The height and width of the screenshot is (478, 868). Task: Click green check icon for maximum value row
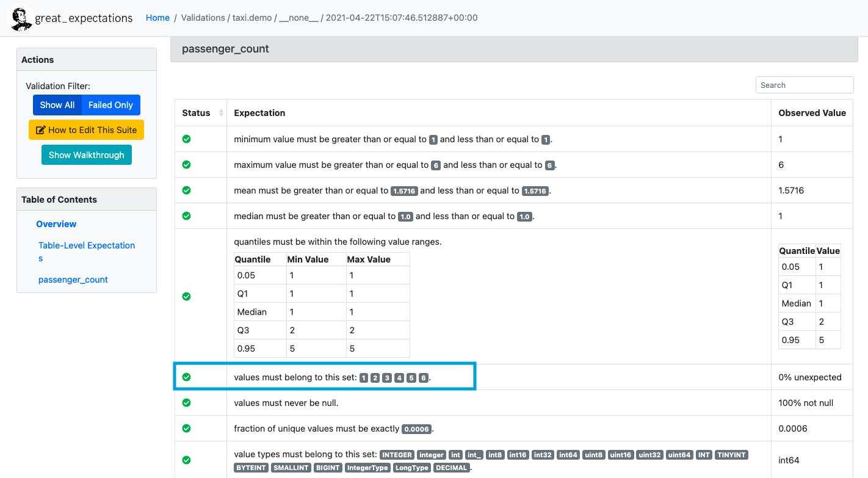click(187, 165)
